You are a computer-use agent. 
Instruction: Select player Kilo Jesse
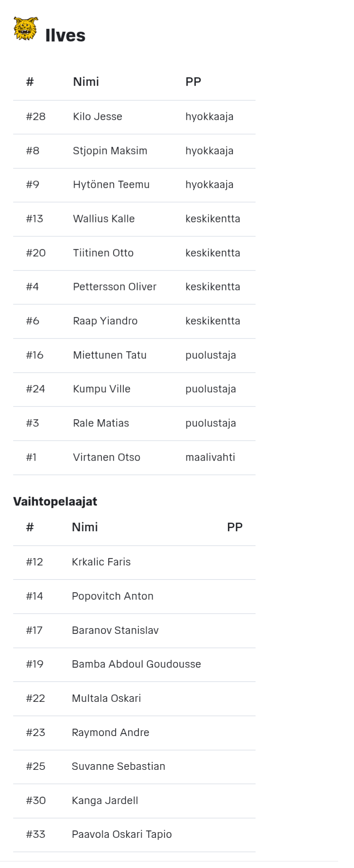coord(98,117)
